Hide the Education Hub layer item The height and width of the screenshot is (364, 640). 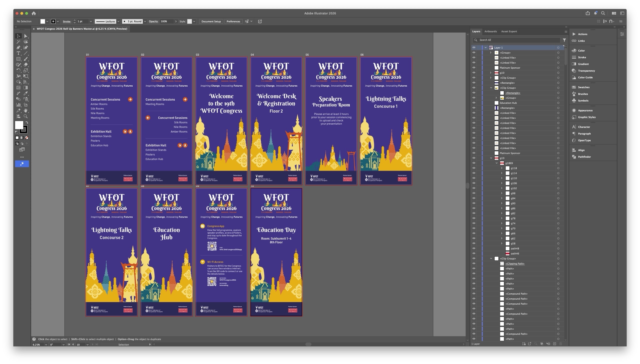pyautogui.click(x=473, y=103)
